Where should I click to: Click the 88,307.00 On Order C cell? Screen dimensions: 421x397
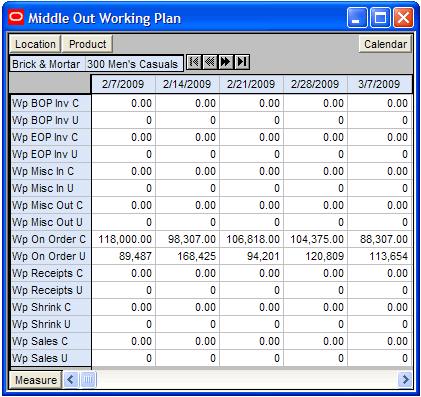379,239
